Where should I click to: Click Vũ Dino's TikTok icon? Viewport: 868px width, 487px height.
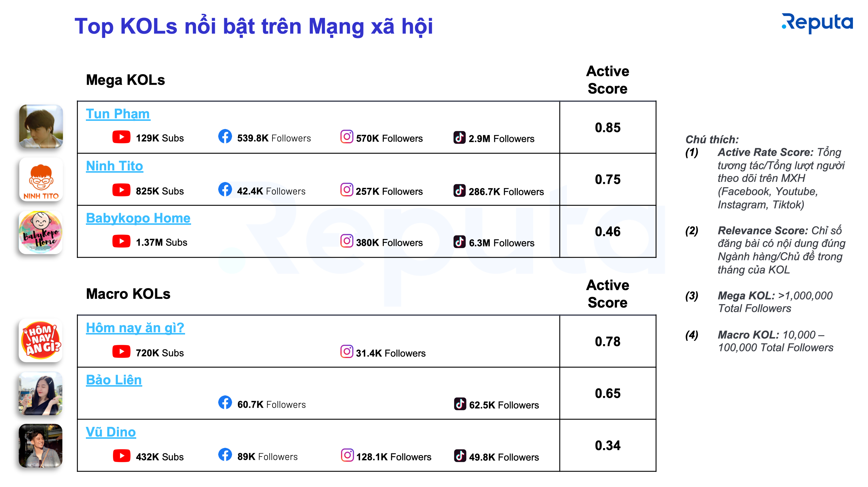tap(460, 456)
